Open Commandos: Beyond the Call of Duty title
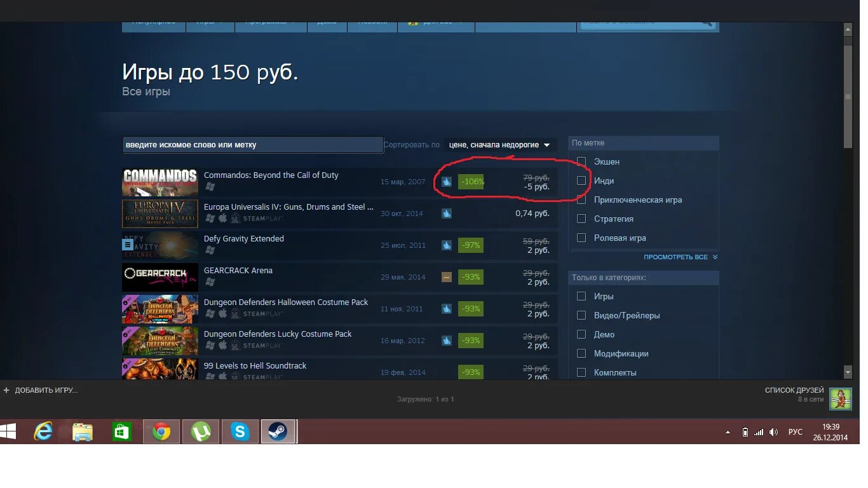 271,175
